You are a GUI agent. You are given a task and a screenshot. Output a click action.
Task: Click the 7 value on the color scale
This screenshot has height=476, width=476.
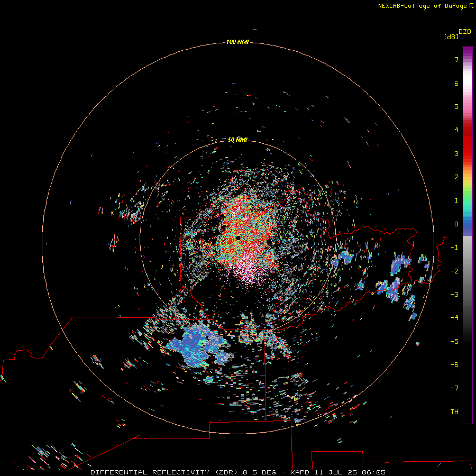click(x=456, y=59)
